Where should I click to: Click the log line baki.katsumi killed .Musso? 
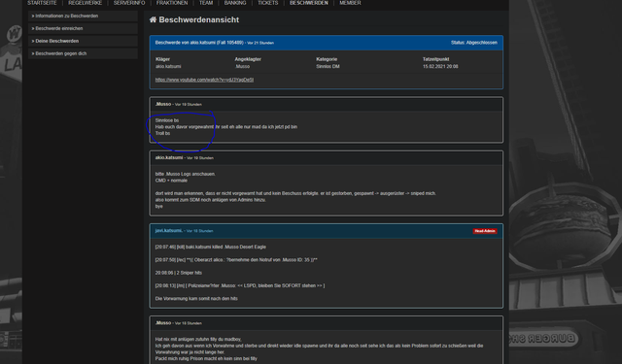[x=211, y=247]
